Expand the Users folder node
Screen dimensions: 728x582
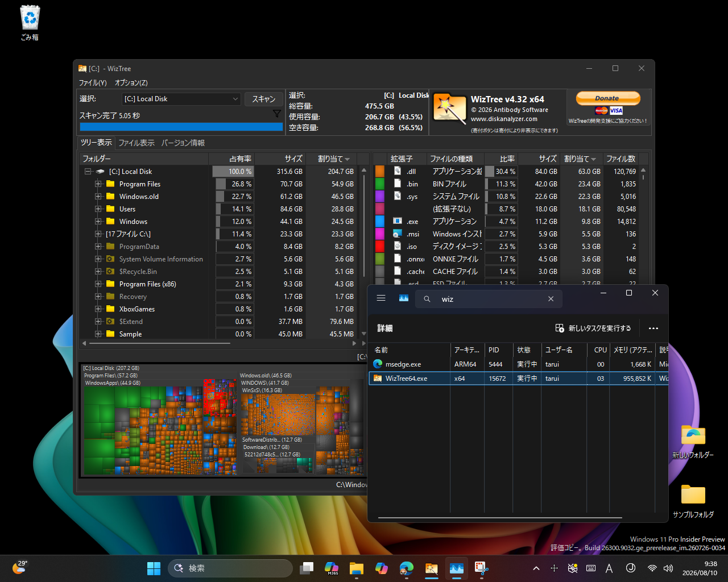98,209
